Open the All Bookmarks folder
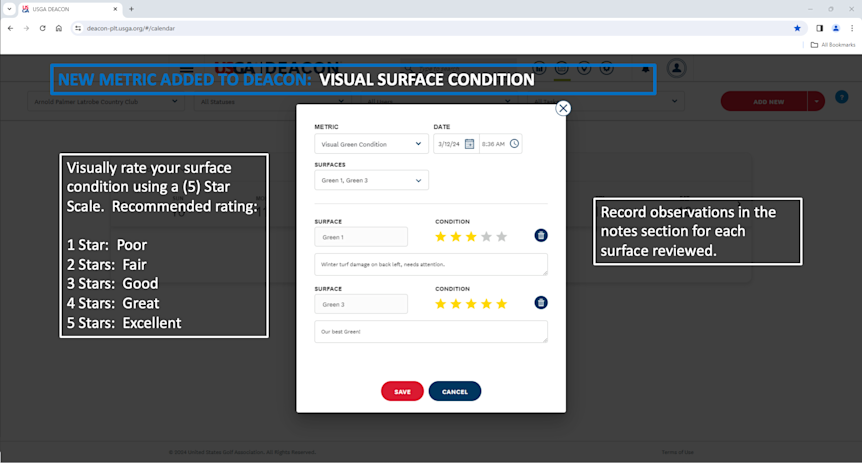 [833, 45]
